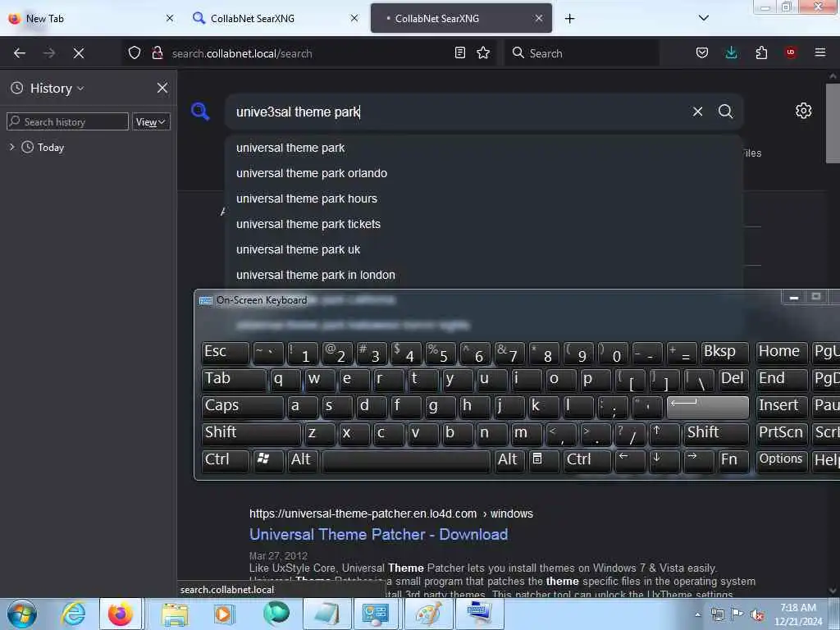The width and height of the screenshot is (840, 630).
Task: Close the History sidebar
Action: pos(162,88)
